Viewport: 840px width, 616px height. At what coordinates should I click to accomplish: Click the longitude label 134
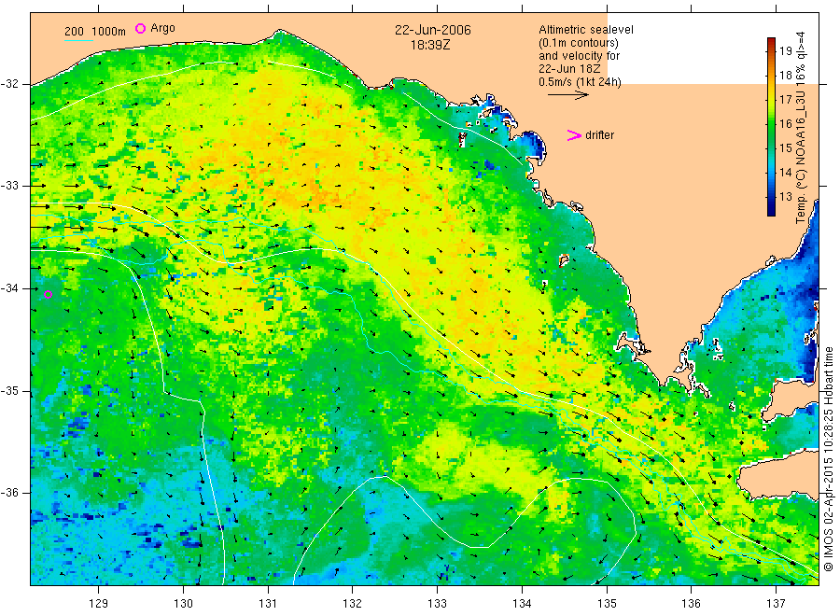522,604
